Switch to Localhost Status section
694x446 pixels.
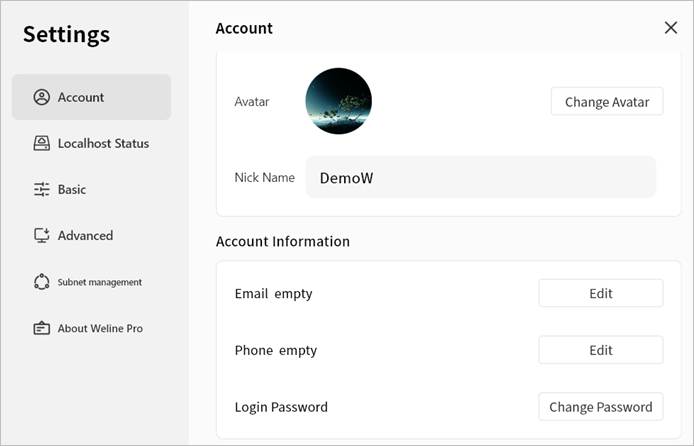[103, 143]
